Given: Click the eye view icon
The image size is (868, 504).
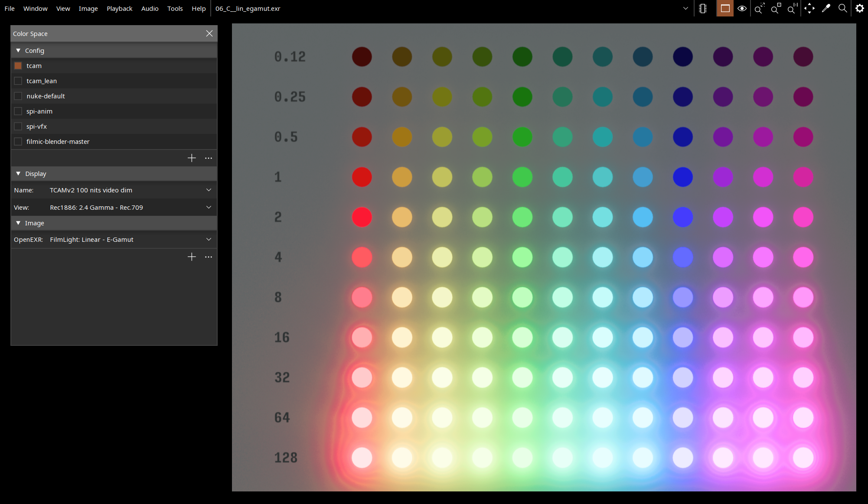Looking at the screenshot, I should 742,9.
